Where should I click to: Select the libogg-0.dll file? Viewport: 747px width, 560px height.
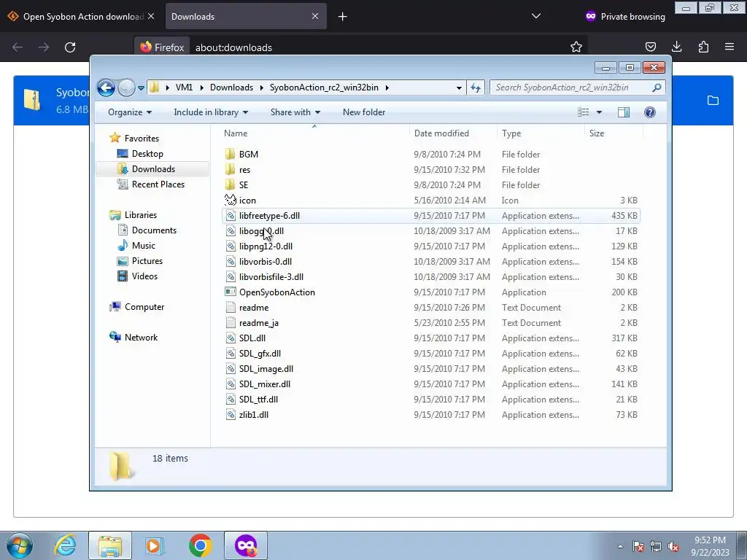click(261, 231)
